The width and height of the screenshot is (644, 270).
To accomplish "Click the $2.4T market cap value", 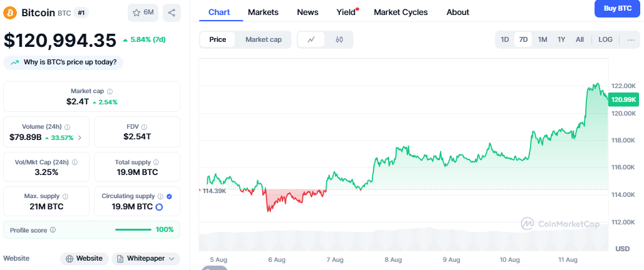I will (78, 102).
